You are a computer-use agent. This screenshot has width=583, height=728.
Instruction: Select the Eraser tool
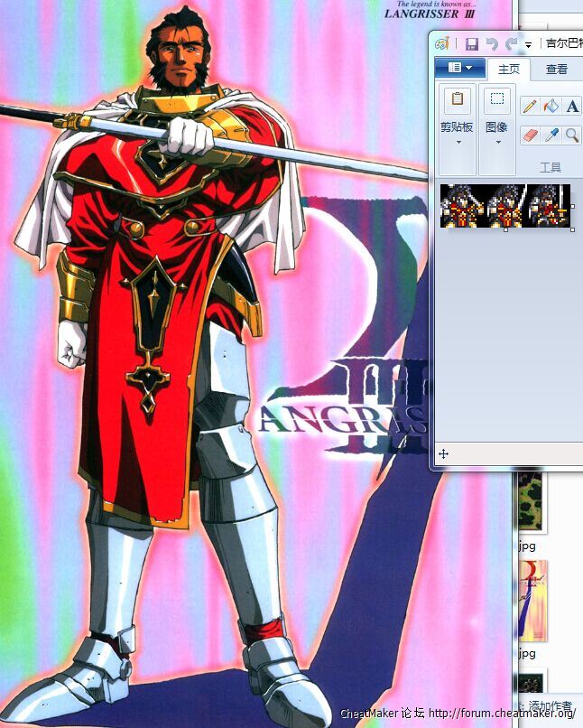tap(530, 135)
